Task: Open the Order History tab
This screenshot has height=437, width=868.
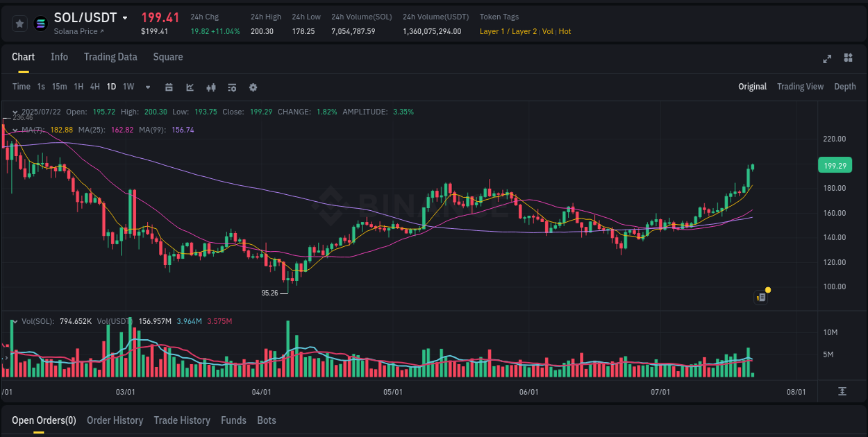Action: (x=115, y=420)
